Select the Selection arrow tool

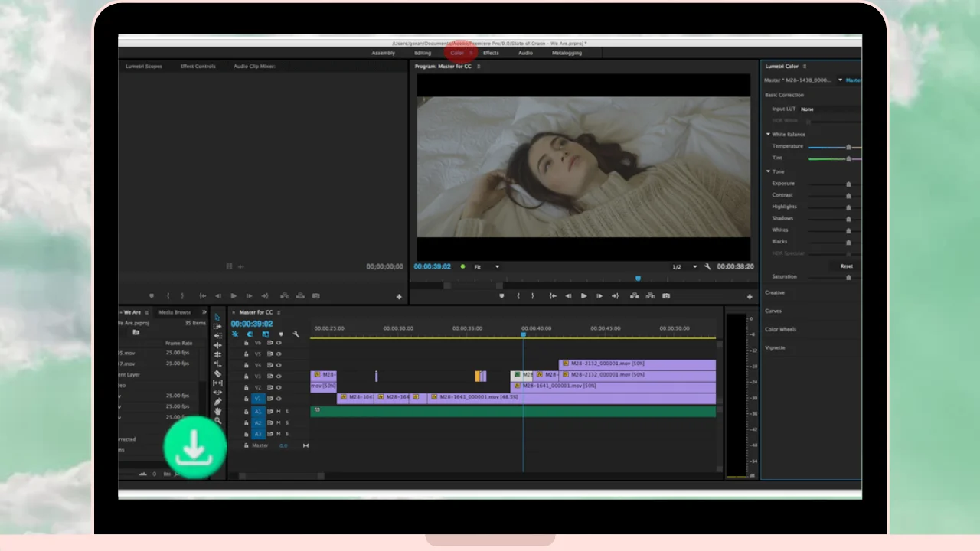[x=217, y=317]
